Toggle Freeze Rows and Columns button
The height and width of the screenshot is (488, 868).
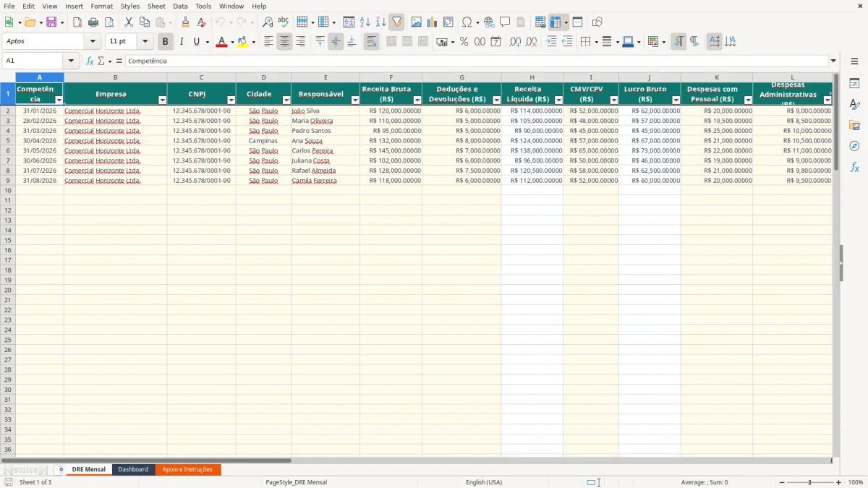click(556, 22)
